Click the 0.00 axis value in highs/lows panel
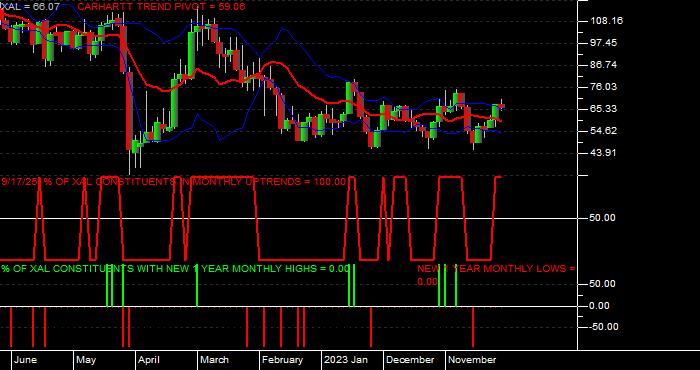 [x=600, y=306]
